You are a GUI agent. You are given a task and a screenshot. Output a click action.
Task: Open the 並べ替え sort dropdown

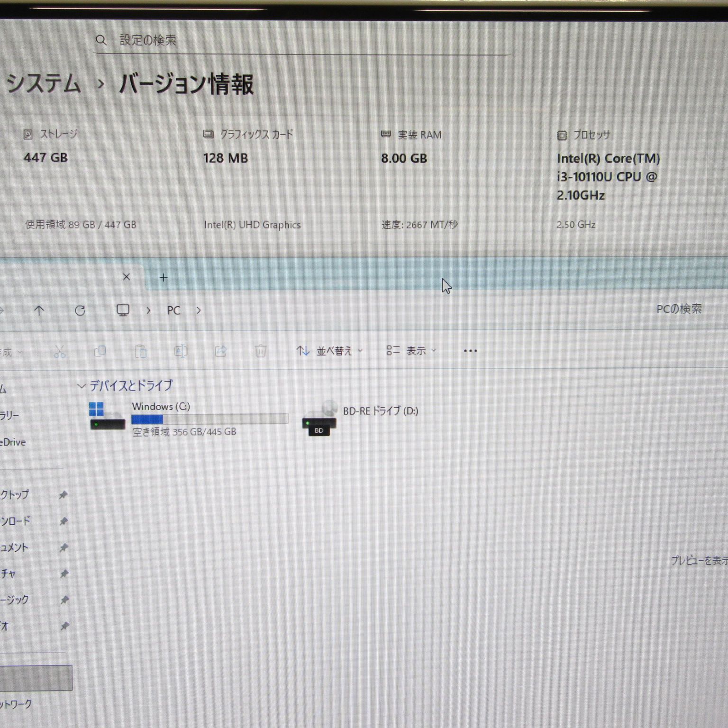[x=329, y=351]
